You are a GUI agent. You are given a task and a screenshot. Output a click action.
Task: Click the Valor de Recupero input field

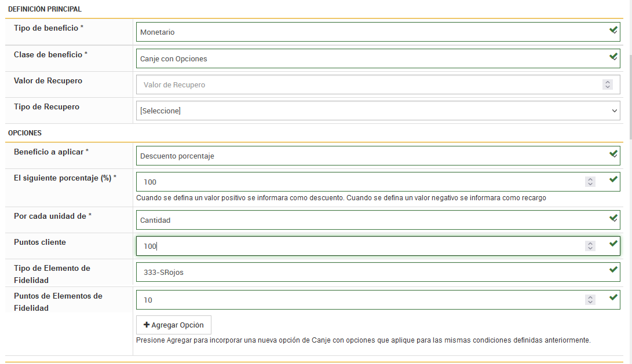[x=378, y=84]
